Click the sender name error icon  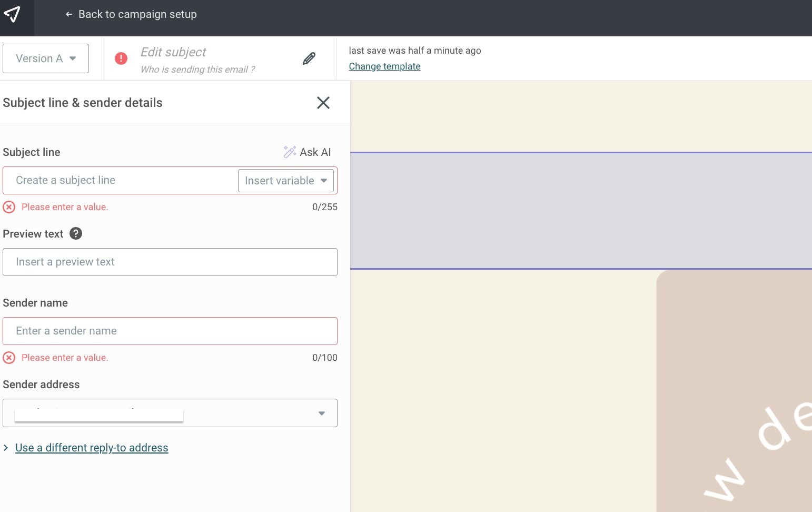coord(9,358)
